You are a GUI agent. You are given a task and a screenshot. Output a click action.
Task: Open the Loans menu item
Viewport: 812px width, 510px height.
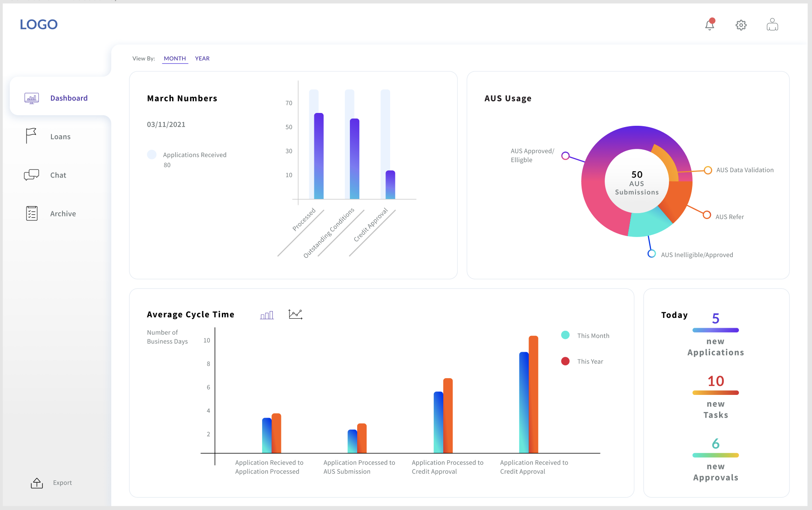click(60, 137)
